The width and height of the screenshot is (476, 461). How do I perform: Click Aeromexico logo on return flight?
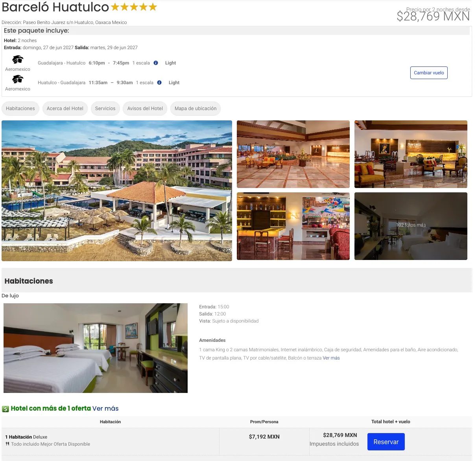tap(18, 79)
